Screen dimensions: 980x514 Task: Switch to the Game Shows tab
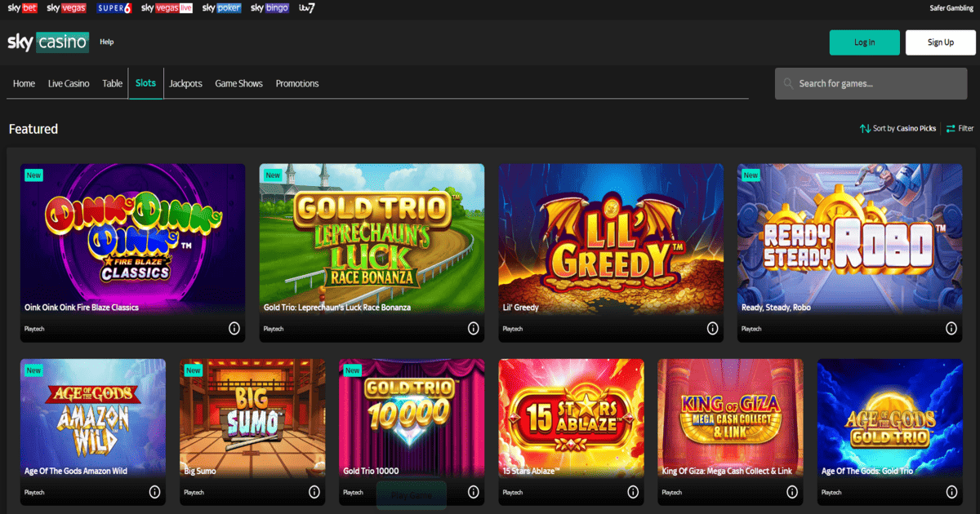coord(239,83)
